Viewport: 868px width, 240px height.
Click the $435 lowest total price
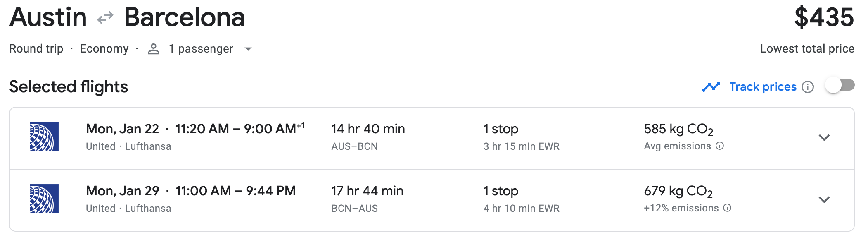824,17
